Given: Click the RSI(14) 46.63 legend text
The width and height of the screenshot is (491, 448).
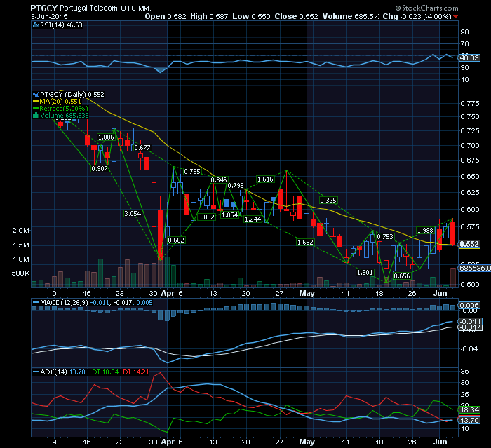Looking at the screenshot, I should [x=61, y=25].
